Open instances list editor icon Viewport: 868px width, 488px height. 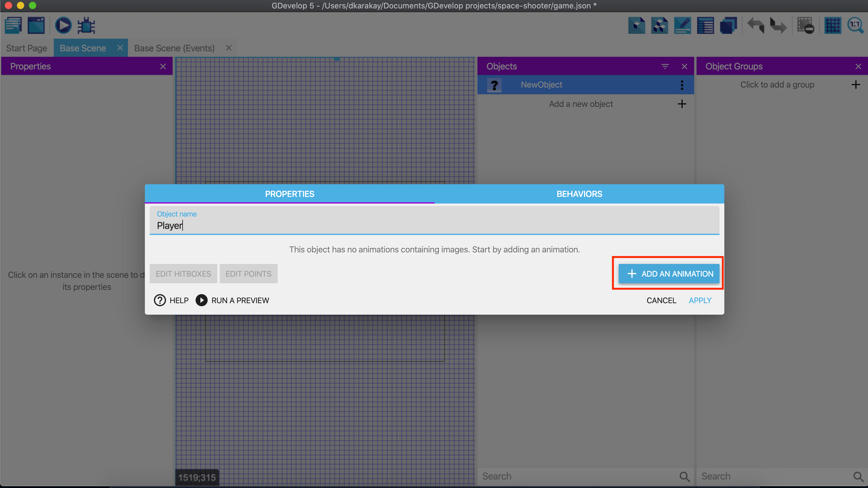[x=705, y=25]
